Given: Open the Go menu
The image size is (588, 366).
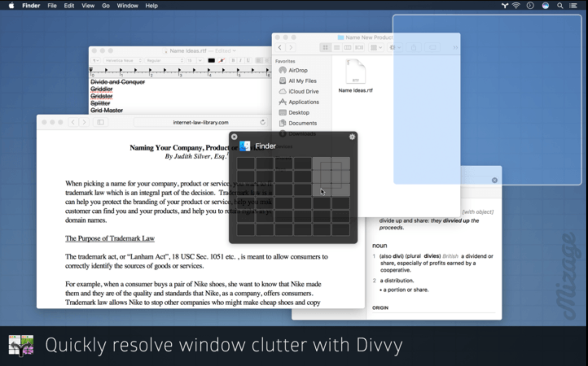Looking at the screenshot, I should click(106, 5).
